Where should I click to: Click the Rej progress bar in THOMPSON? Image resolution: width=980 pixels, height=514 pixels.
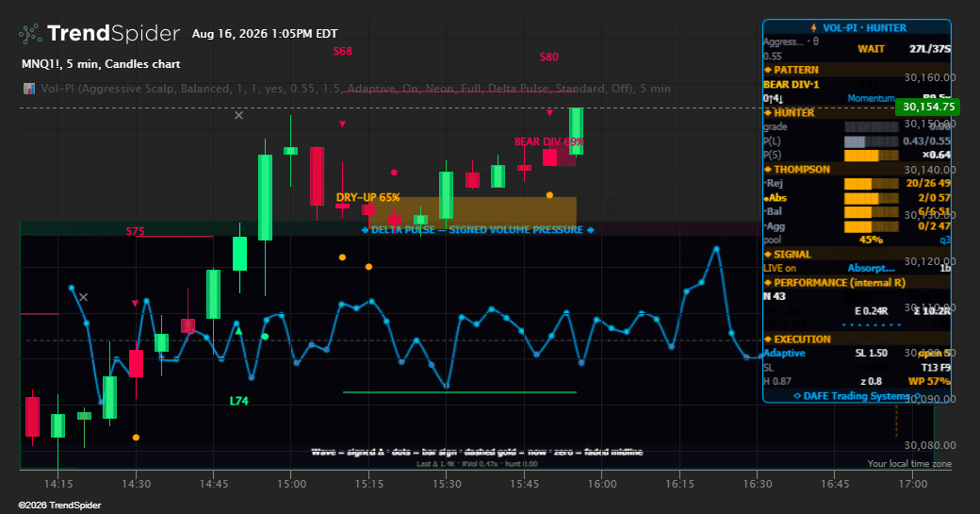pos(872,184)
